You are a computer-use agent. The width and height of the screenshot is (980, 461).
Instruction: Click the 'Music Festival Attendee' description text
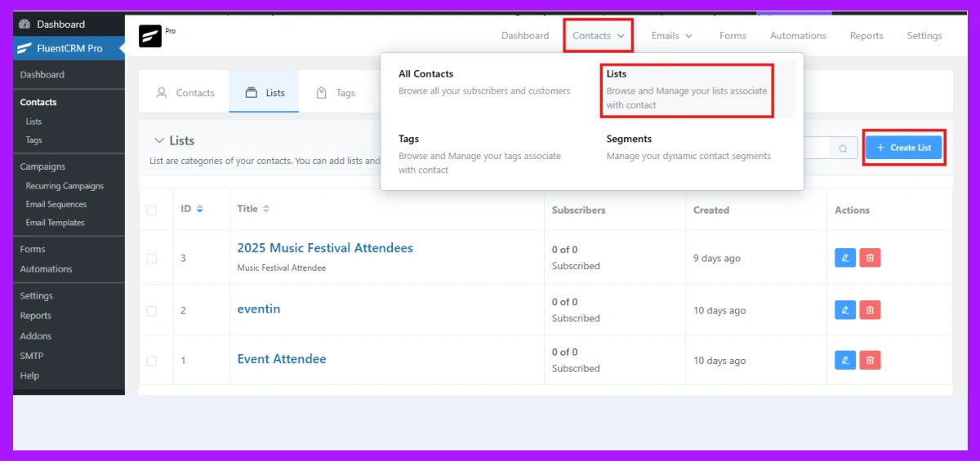[282, 268]
